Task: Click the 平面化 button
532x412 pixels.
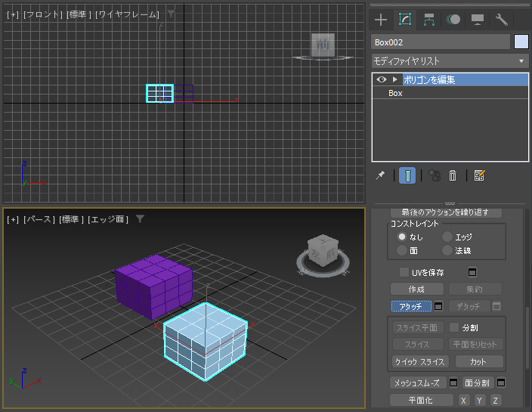Action: (x=421, y=400)
